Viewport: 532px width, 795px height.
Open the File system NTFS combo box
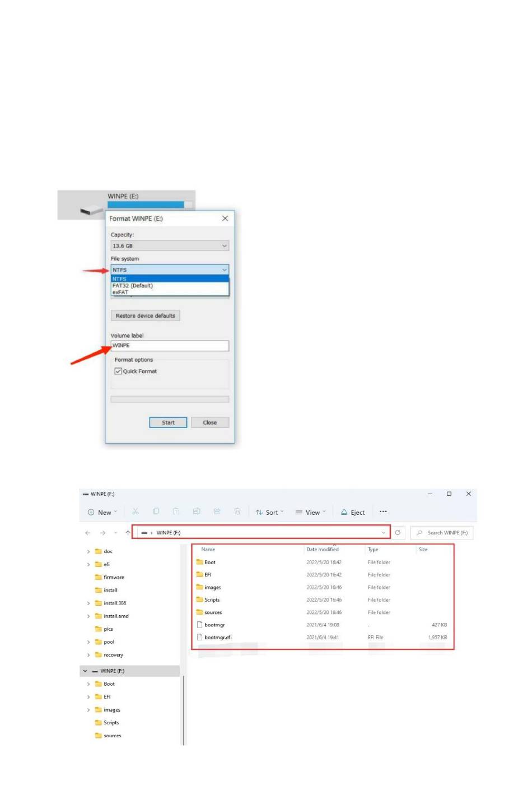(x=170, y=270)
